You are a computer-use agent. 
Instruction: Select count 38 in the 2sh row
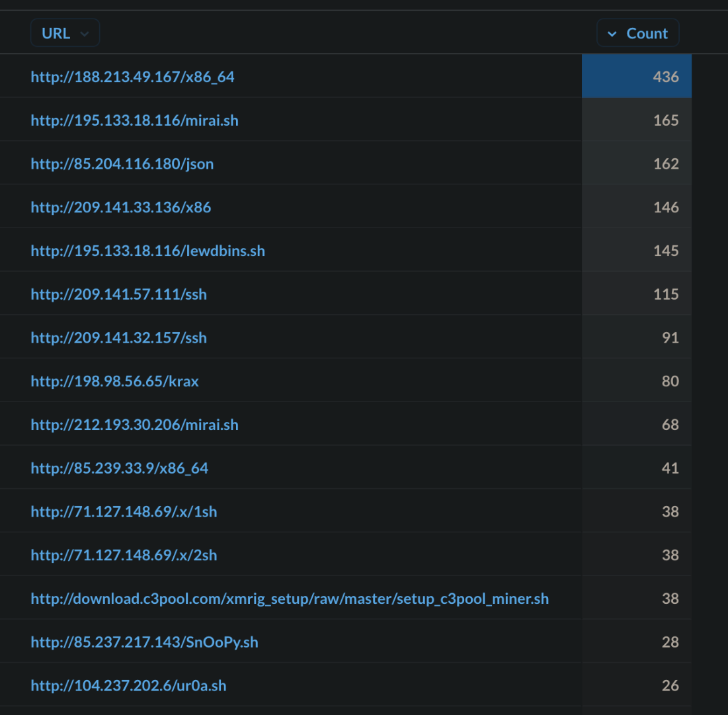[x=637, y=555]
